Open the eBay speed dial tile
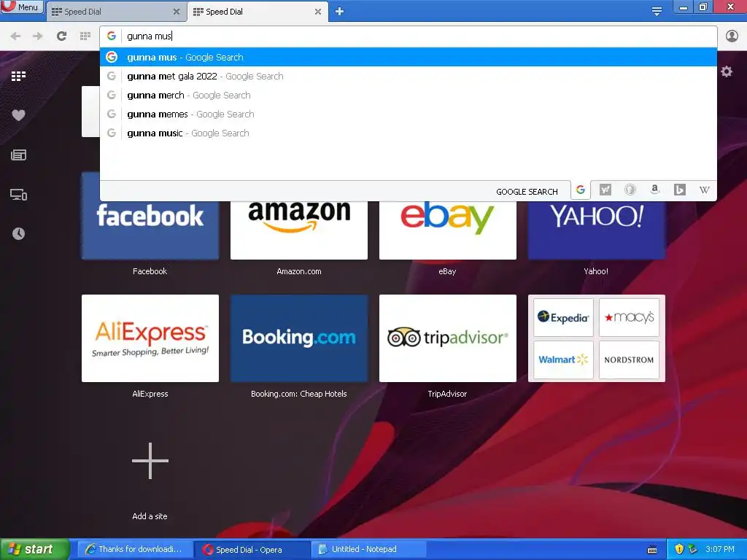The width and height of the screenshot is (747, 560). click(x=447, y=230)
